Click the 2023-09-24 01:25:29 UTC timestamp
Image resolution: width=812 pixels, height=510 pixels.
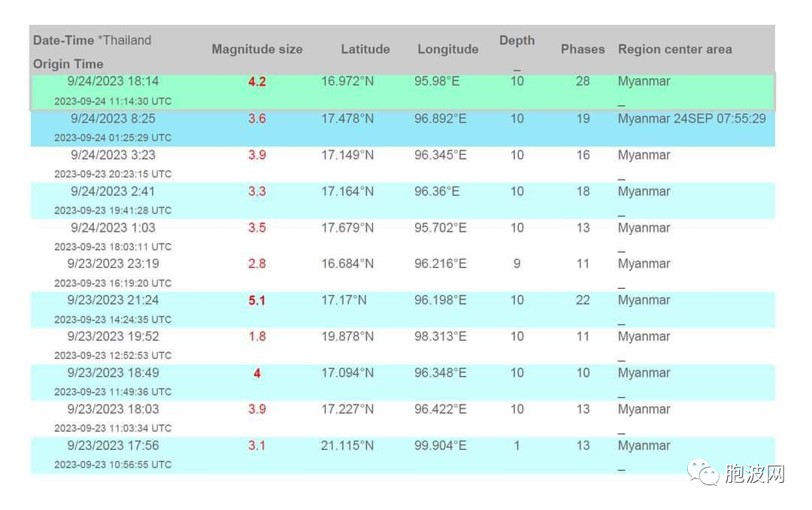pos(113,138)
